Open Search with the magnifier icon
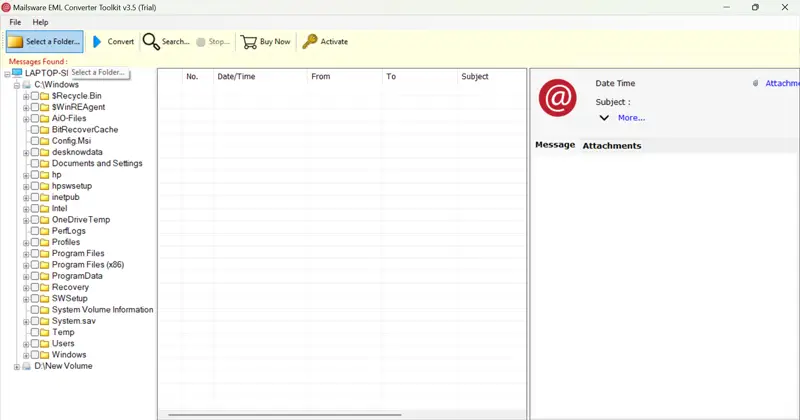Screen dimensions: 800x420 point(151,42)
